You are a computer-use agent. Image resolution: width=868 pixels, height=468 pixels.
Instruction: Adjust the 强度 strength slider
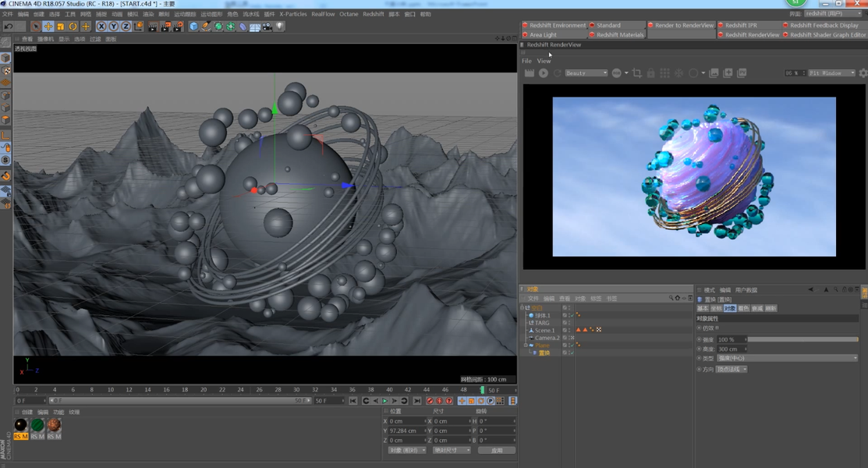pos(802,339)
